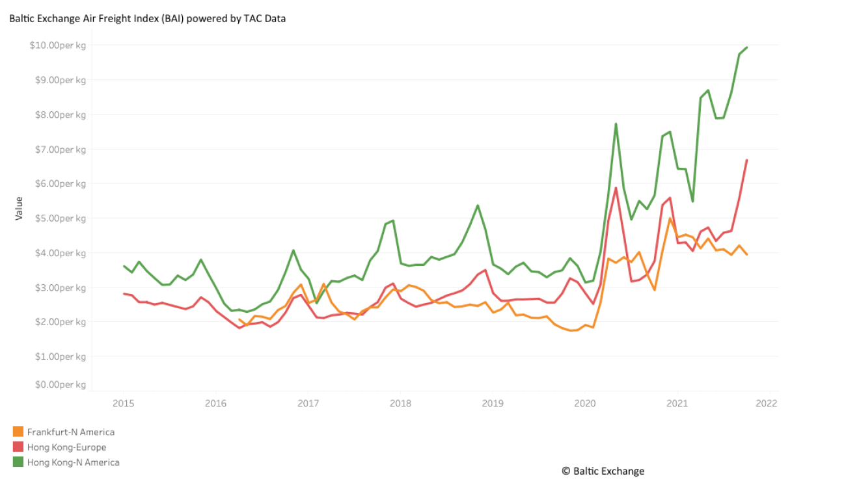This screenshot has width=846, height=504.
Task: Click the green Hong Kong-N America legend swatch
Action: tap(18, 462)
